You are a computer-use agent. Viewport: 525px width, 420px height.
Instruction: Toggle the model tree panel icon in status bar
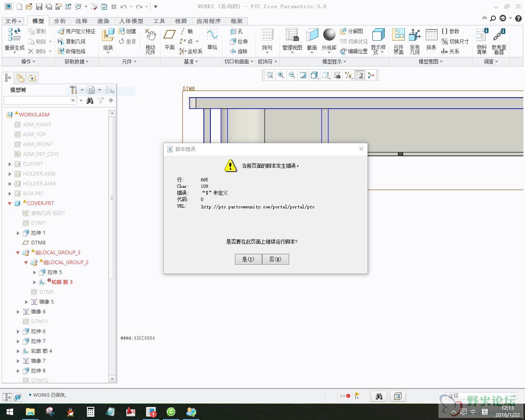click(x=7, y=397)
